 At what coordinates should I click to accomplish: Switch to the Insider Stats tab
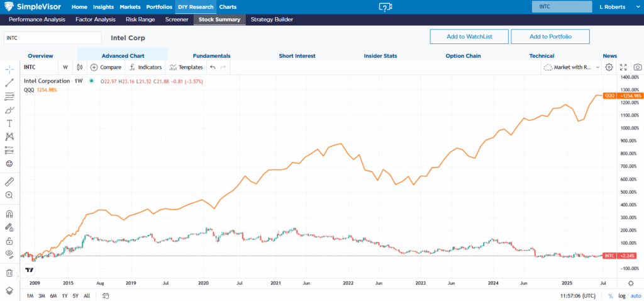(x=380, y=56)
